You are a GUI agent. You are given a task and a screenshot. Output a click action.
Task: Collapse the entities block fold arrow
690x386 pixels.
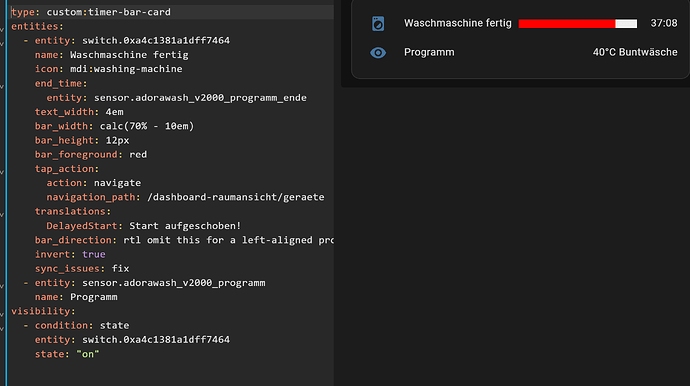[x=2, y=29]
